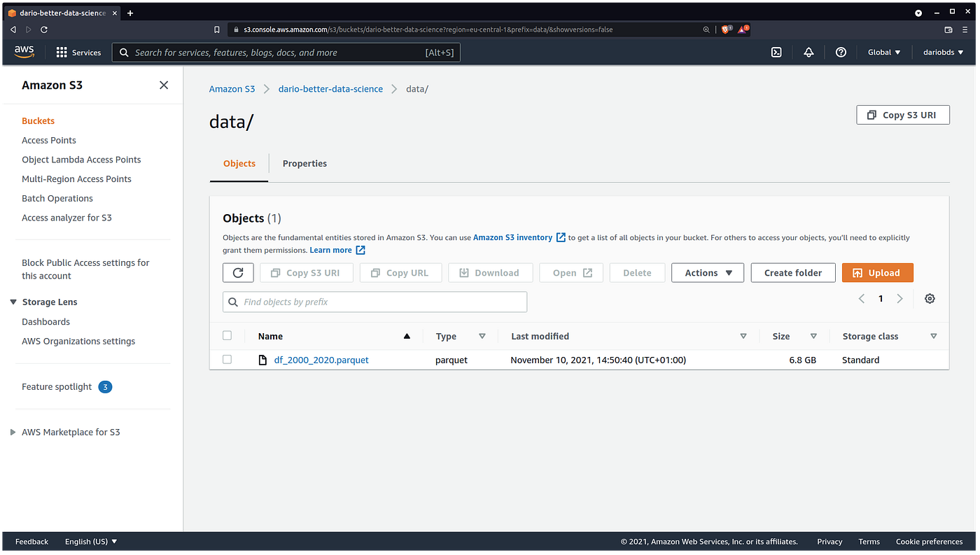Click the file icon beside df_2000_2020.parquet
The image size is (980, 555).
tap(262, 359)
